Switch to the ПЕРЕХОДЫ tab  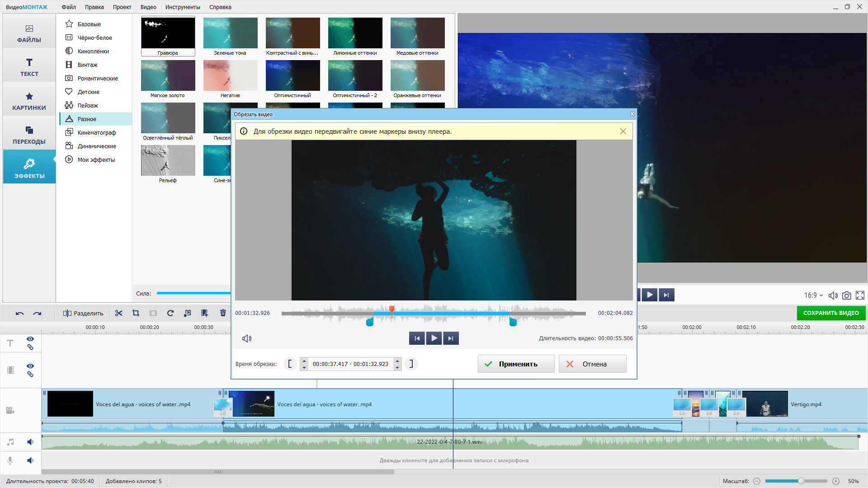pos(29,135)
